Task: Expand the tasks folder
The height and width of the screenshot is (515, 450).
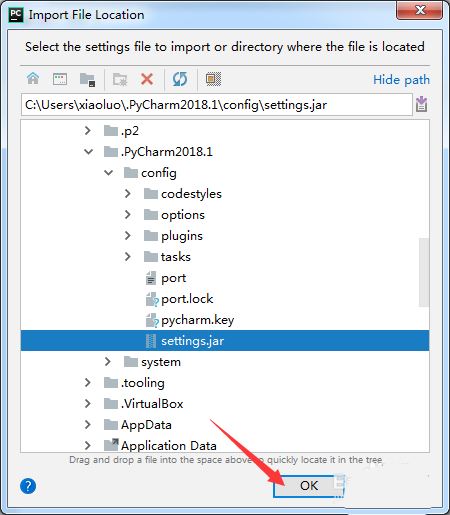Action: (128, 257)
